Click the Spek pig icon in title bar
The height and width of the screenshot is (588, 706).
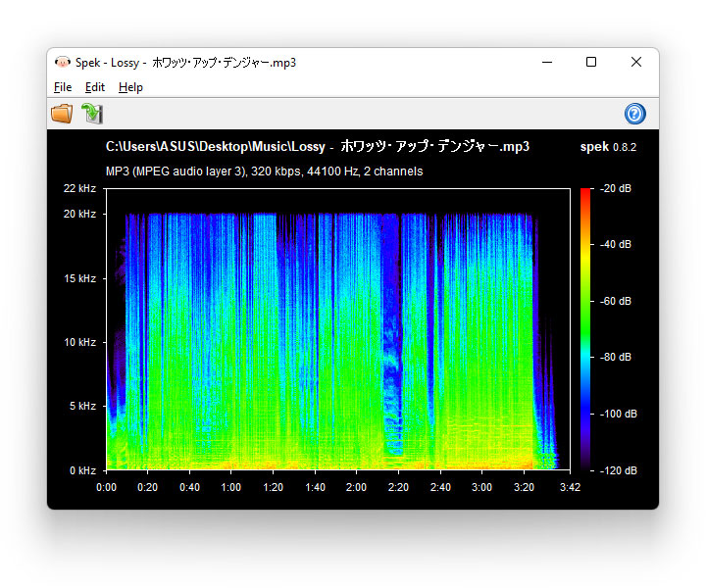coord(63,63)
